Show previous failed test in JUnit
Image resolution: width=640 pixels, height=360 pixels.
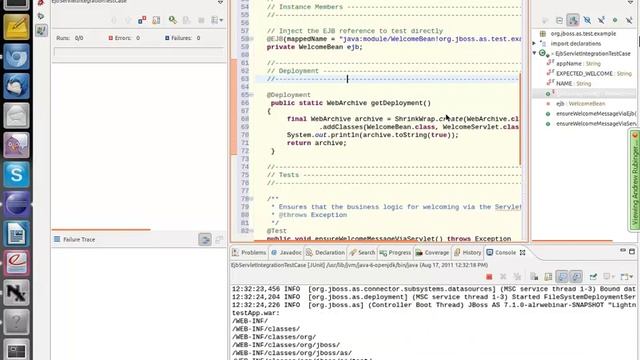click(128, 20)
